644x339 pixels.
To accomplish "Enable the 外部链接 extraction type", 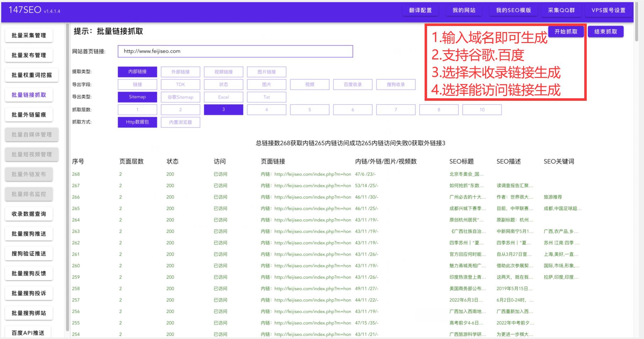I will coord(180,72).
